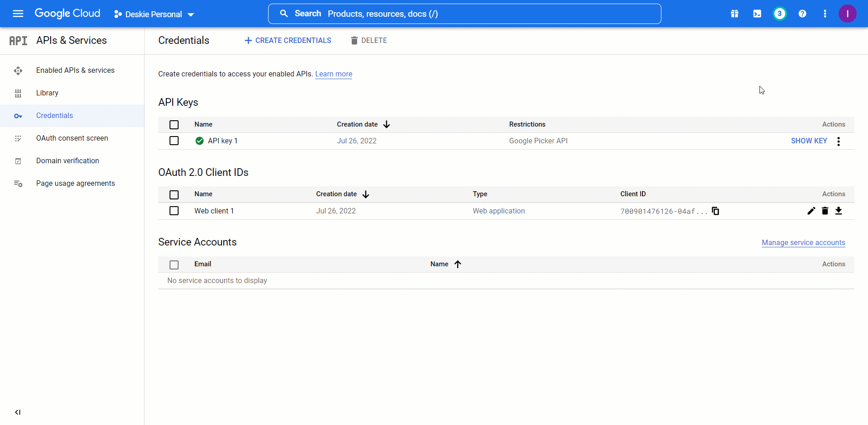This screenshot has width=868, height=425.
Task: Edit Web client 1 with pencil icon
Action: click(811, 211)
